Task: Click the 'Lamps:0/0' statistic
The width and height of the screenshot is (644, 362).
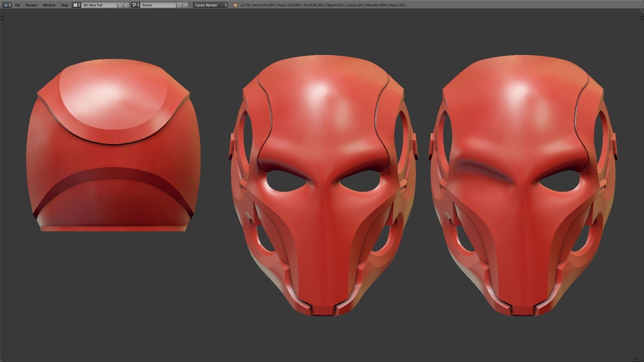Action: pyautogui.click(x=355, y=5)
